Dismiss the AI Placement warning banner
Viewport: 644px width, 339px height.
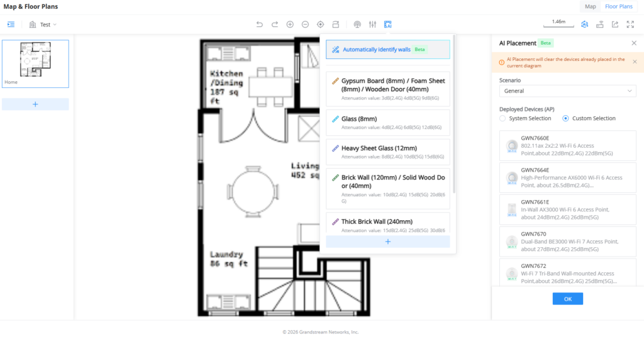(635, 62)
